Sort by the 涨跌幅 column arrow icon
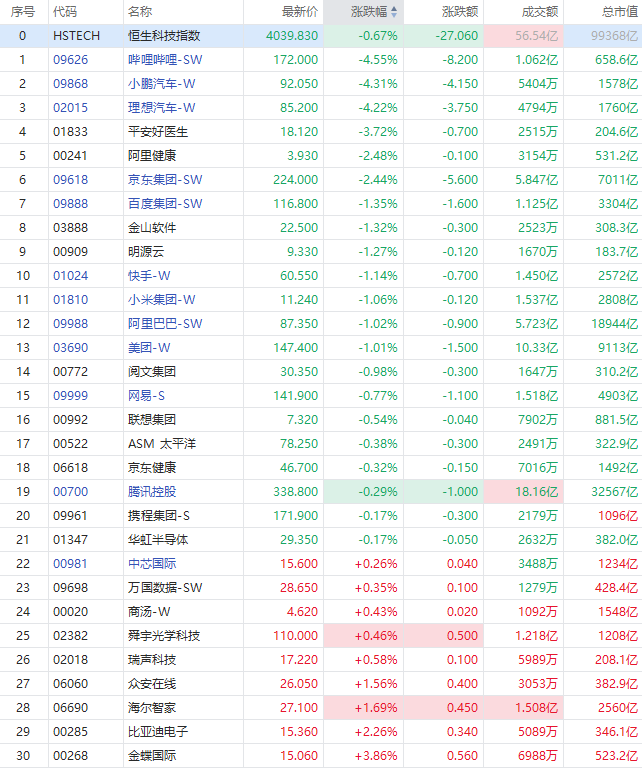Image resolution: width=642 pixels, height=769 pixels. 394,12
